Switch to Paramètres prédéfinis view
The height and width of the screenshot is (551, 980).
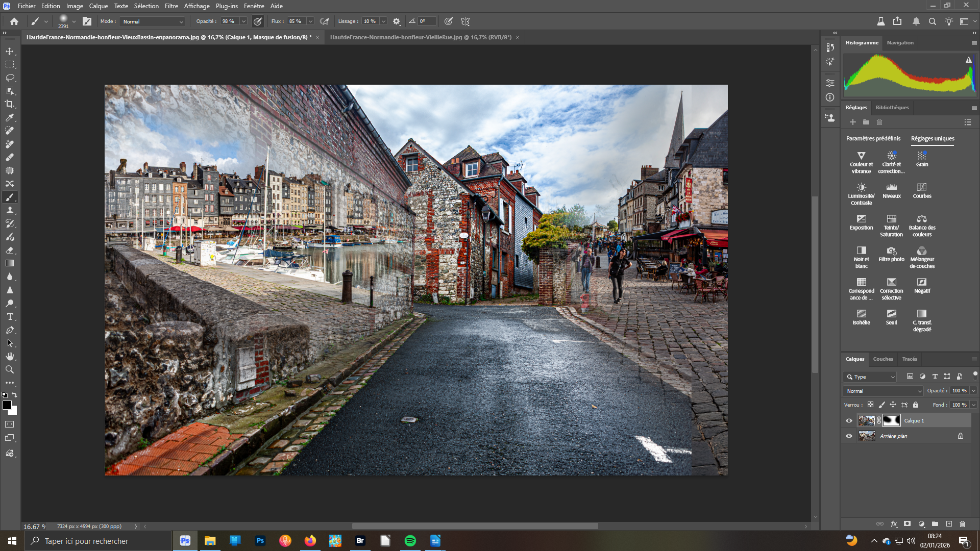873,139
